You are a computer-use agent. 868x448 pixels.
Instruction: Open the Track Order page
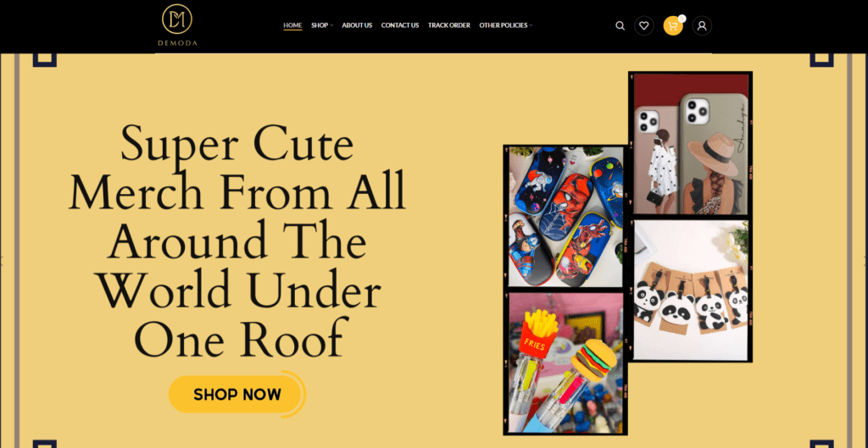449,25
